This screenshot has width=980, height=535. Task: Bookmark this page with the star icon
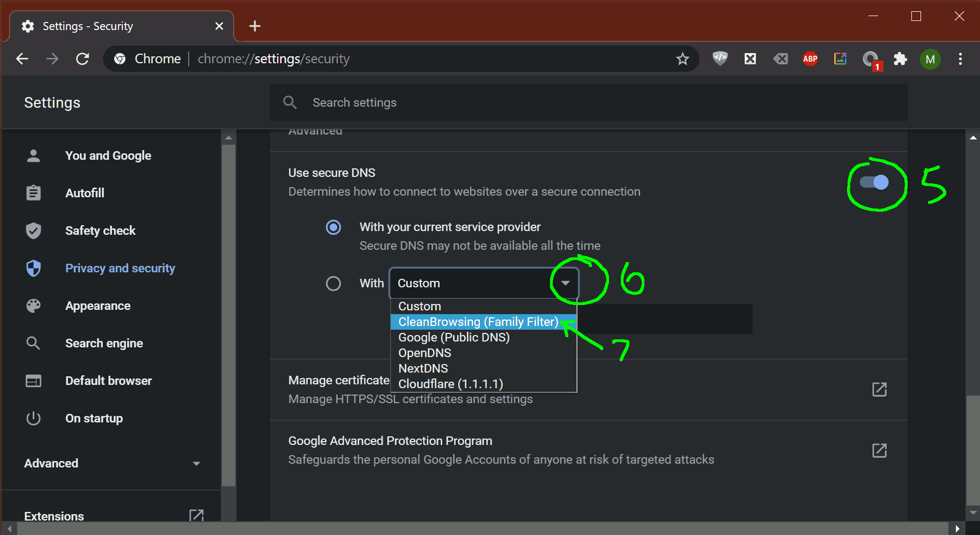[x=682, y=59]
